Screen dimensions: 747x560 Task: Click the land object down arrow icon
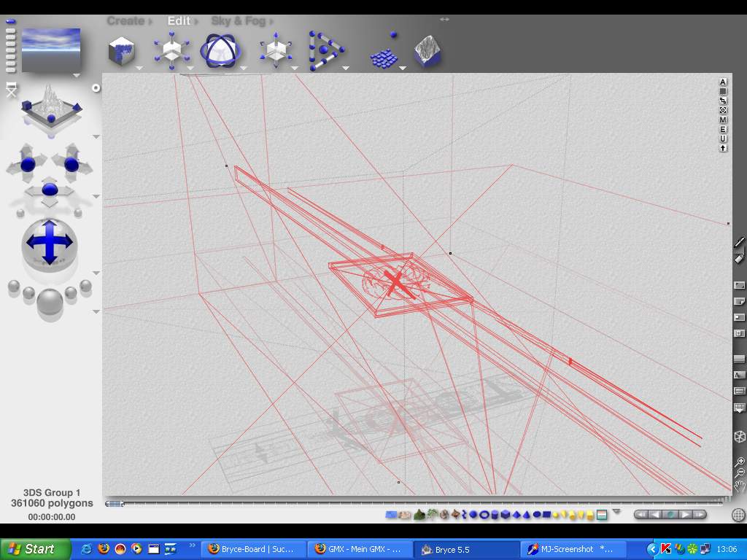(723, 149)
